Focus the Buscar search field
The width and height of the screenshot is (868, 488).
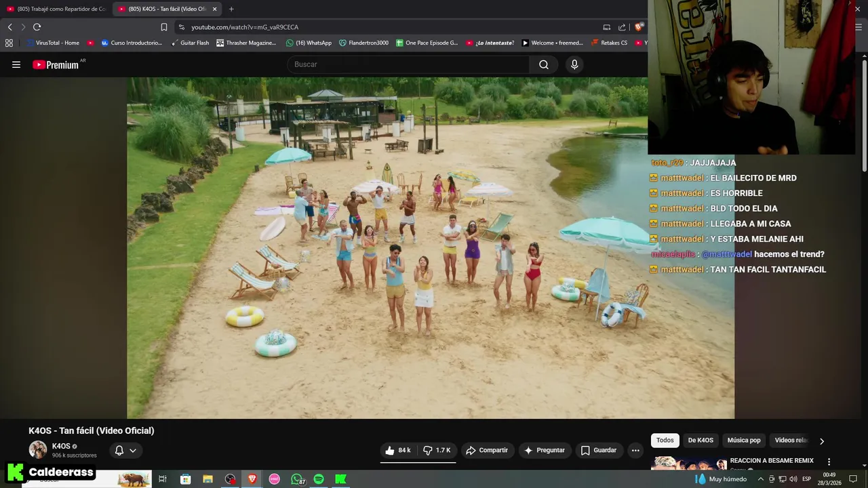click(x=408, y=64)
